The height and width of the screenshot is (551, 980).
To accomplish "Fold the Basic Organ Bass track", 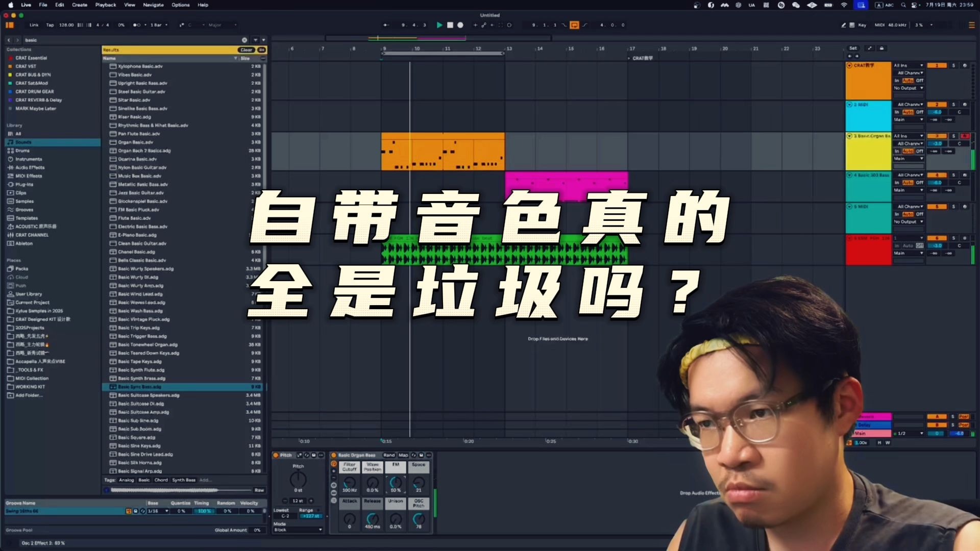I will coord(849,136).
